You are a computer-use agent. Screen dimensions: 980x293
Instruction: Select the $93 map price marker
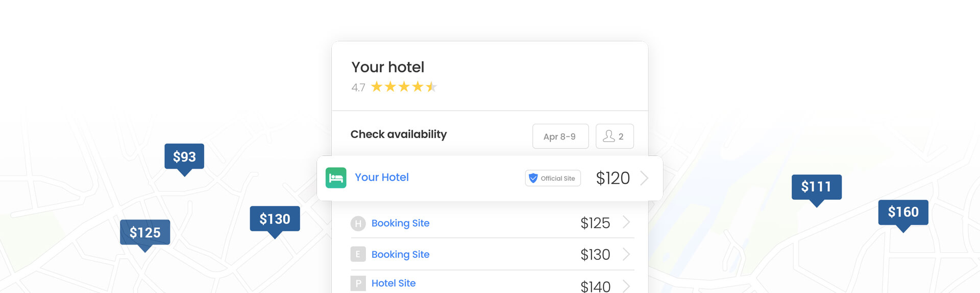coord(184,157)
